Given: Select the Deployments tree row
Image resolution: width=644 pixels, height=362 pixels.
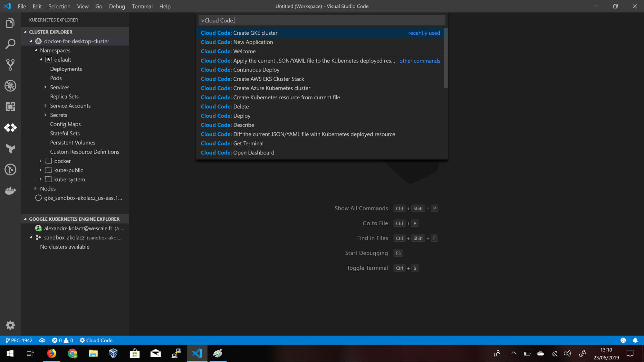Looking at the screenshot, I should [75, 69].
